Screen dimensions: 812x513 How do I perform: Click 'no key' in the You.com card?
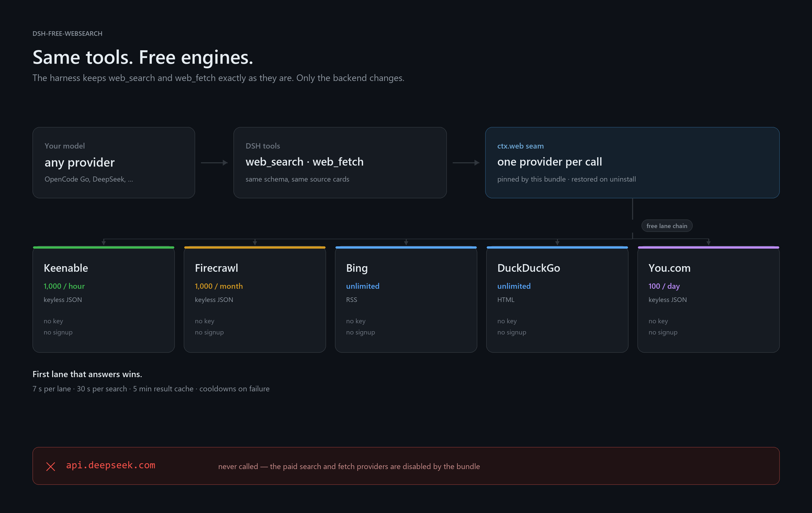658,322
